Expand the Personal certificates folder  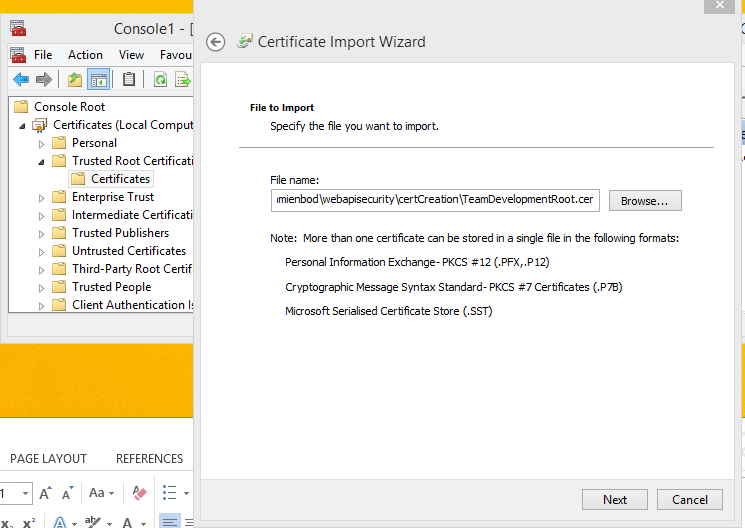[x=42, y=143]
